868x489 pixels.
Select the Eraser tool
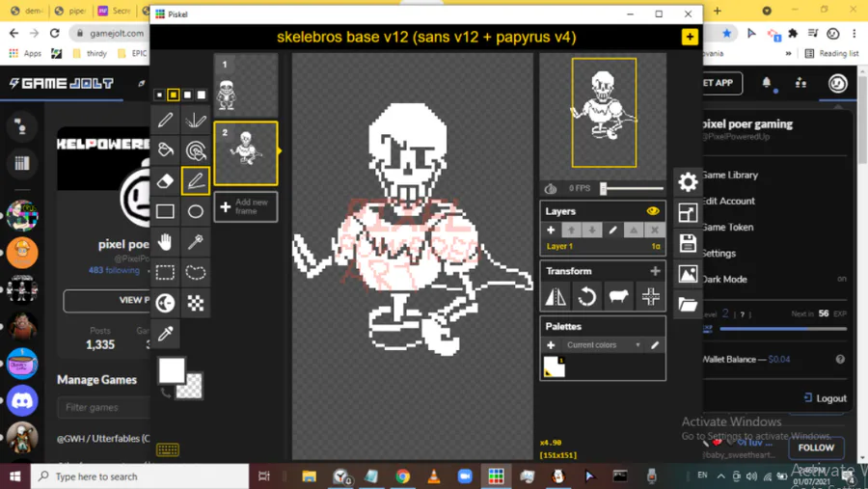pyautogui.click(x=165, y=180)
